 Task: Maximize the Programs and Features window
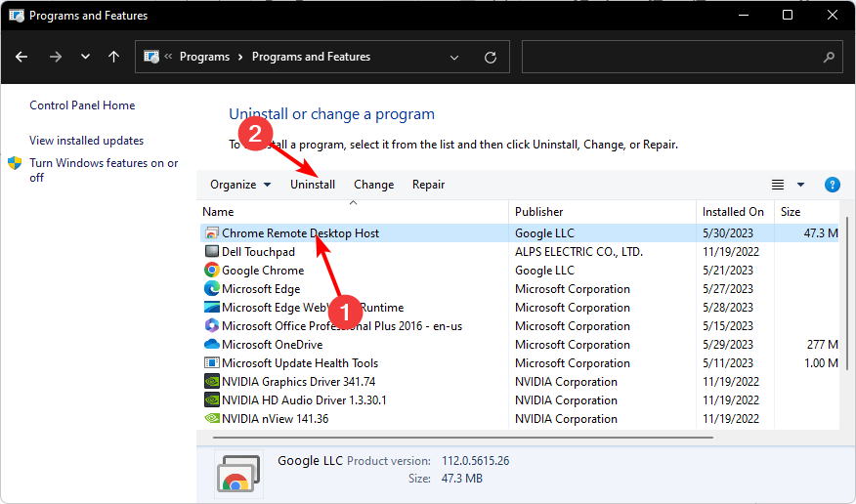[788, 15]
